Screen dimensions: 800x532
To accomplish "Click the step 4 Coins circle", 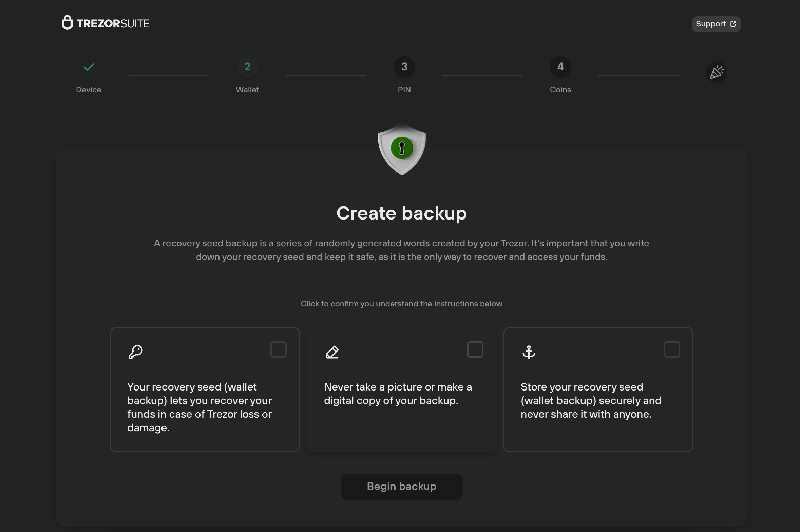I will (x=560, y=67).
